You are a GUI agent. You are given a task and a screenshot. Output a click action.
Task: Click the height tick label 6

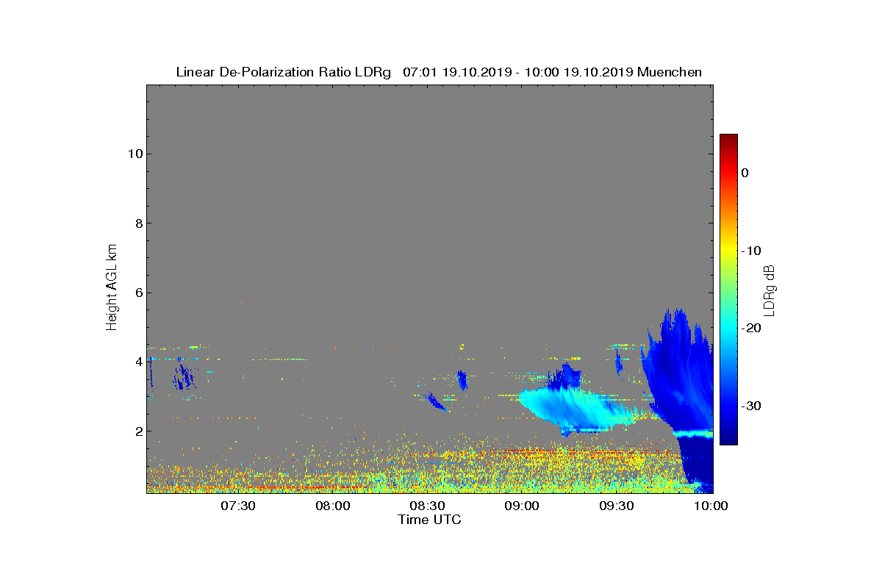(137, 293)
